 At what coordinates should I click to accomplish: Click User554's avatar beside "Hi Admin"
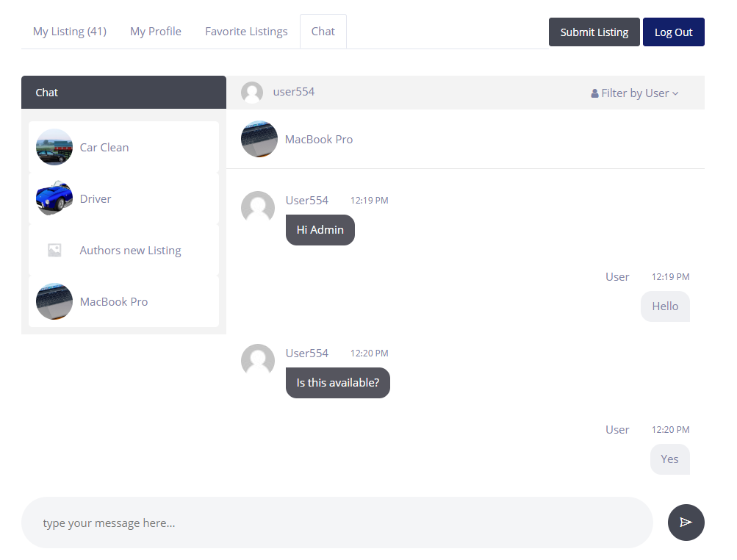click(x=258, y=208)
